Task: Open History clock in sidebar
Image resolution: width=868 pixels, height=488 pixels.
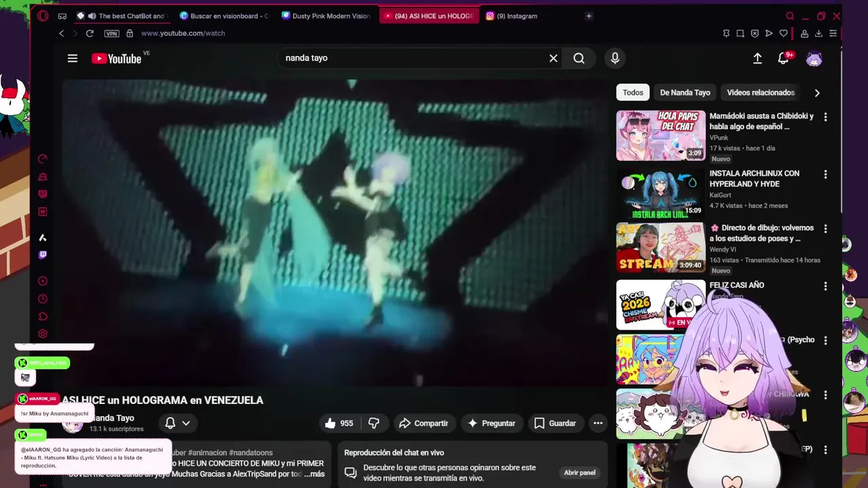Action: point(43,299)
